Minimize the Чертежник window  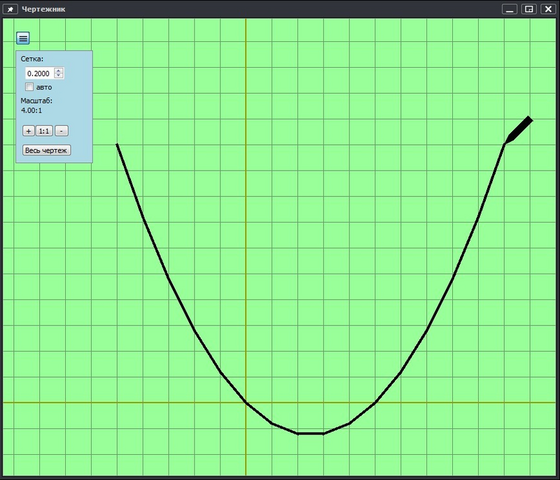point(509,9)
